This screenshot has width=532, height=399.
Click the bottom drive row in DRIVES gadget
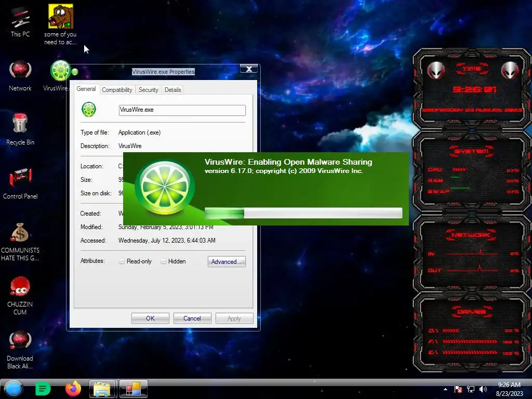[x=473, y=353]
